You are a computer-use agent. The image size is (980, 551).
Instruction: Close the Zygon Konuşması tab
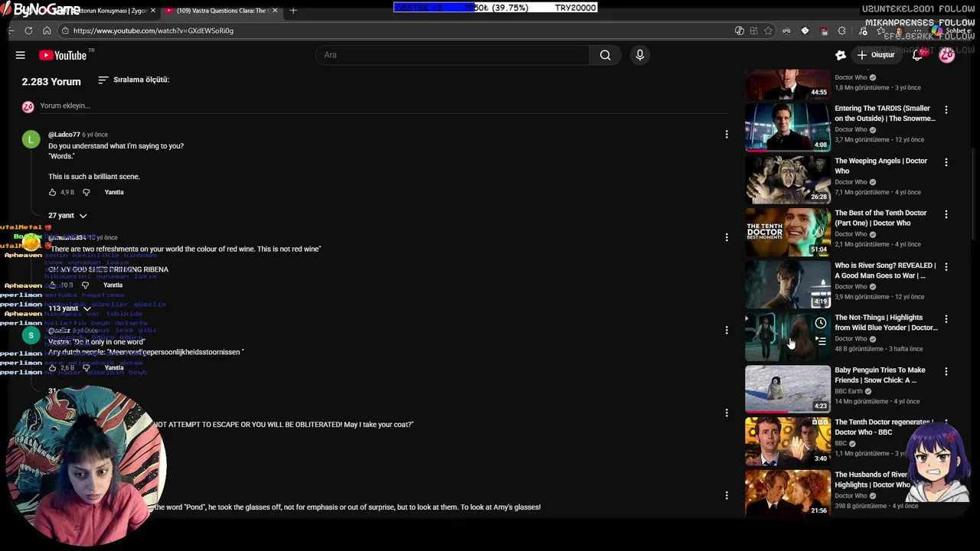pyautogui.click(x=153, y=11)
